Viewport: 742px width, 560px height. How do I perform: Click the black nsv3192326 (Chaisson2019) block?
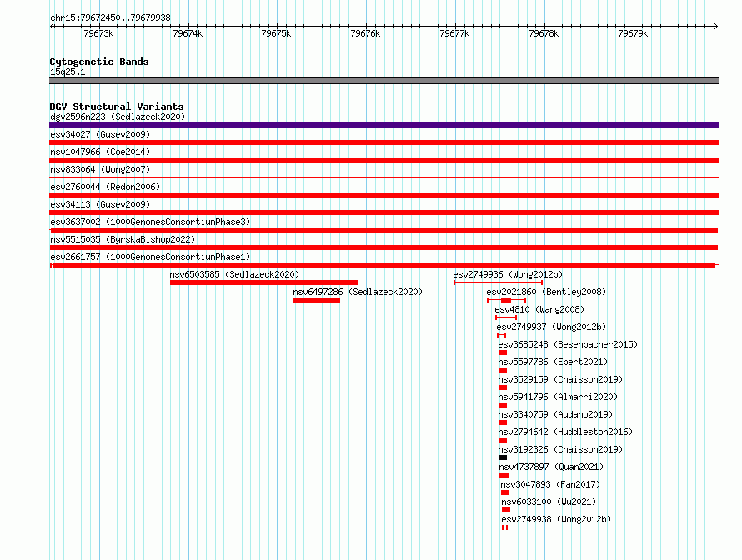click(x=503, y=457)
